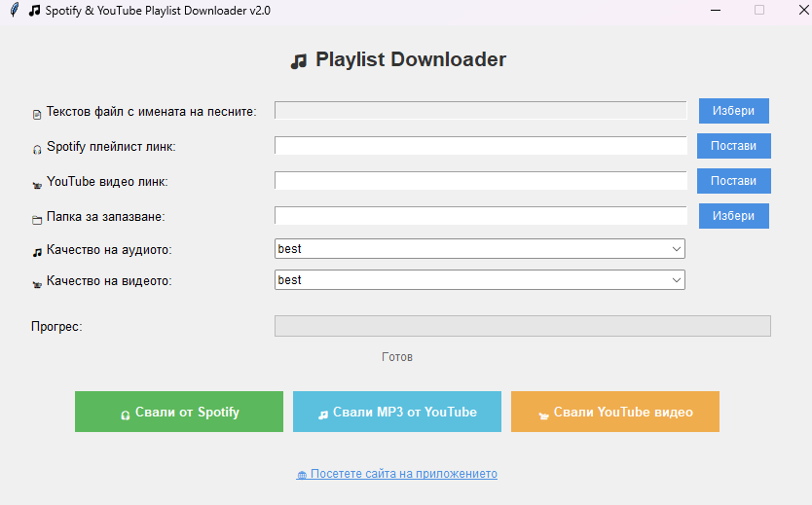
Task: Click the music note icon beside Playlist Downloader heading
Action: coord(299,61)
